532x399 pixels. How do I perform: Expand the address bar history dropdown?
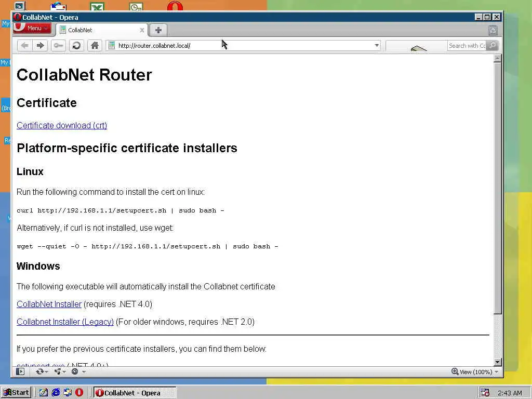click(x=377, y=46)
